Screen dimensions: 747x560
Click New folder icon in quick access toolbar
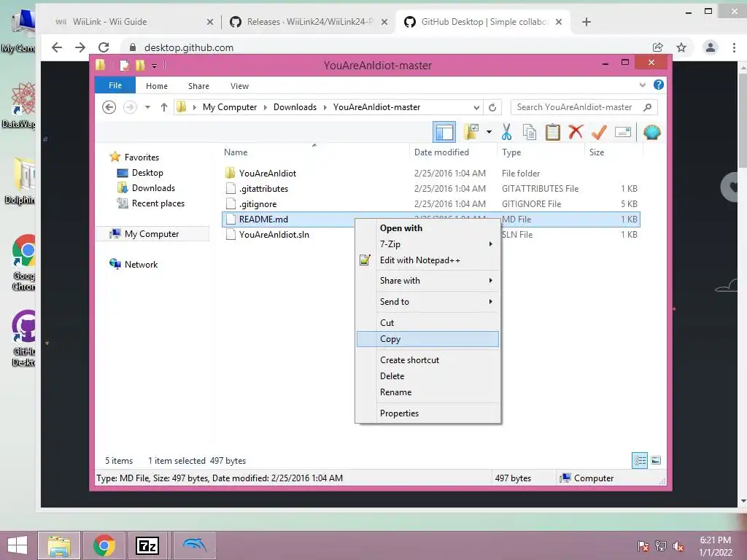[x=140, y=65]
